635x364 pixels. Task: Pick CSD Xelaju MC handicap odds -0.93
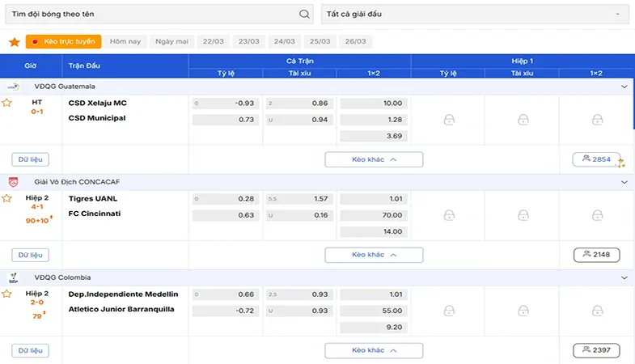pyautogui.click(x=226, y=104)
